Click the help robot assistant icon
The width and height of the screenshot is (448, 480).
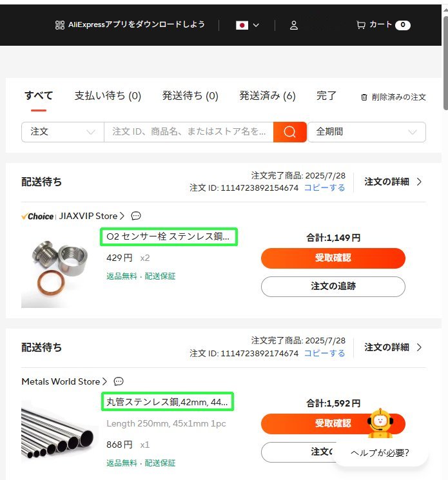coord(380,423)
